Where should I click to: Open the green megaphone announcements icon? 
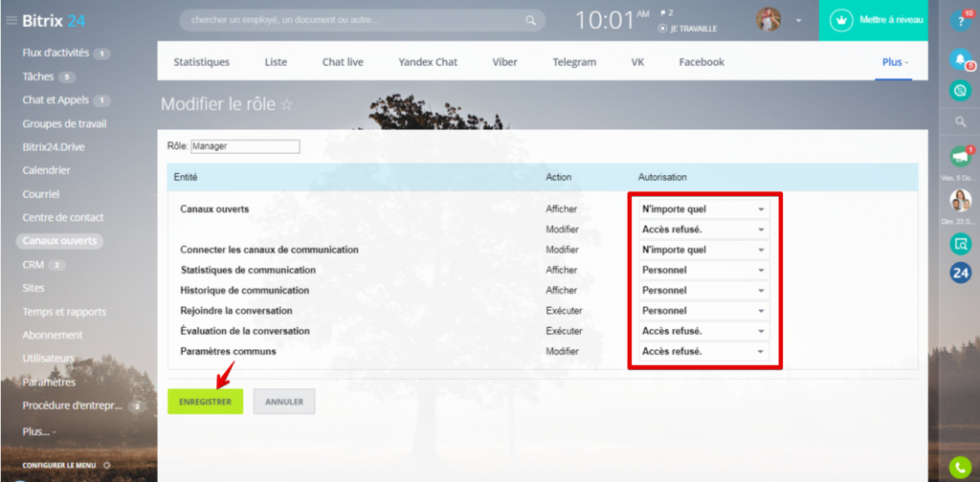point(961,156)
